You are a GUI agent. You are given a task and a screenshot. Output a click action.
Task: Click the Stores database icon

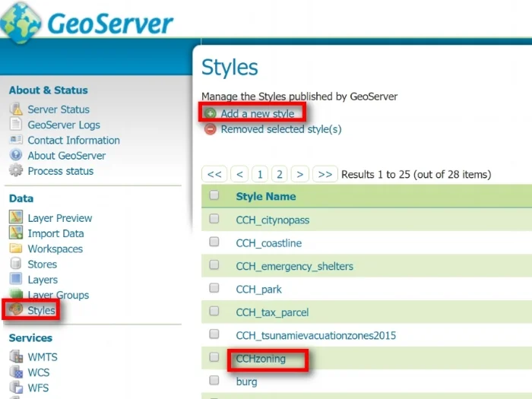point(16,264)
